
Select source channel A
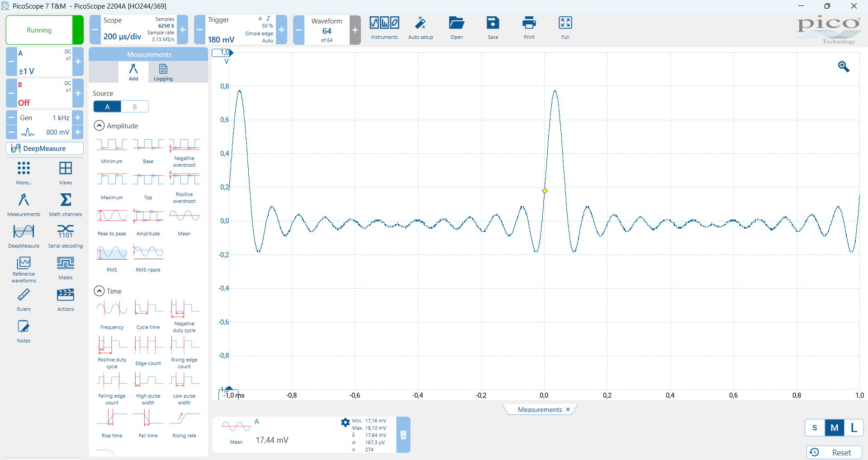(107, 107)
